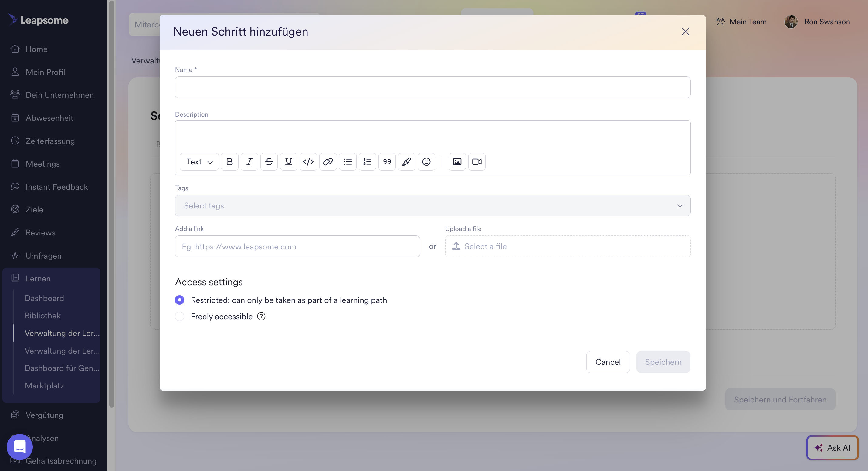Apply underline formatting
Viewport: 868px width, 471px height.
pyautogui.click(x=288, y=162)
